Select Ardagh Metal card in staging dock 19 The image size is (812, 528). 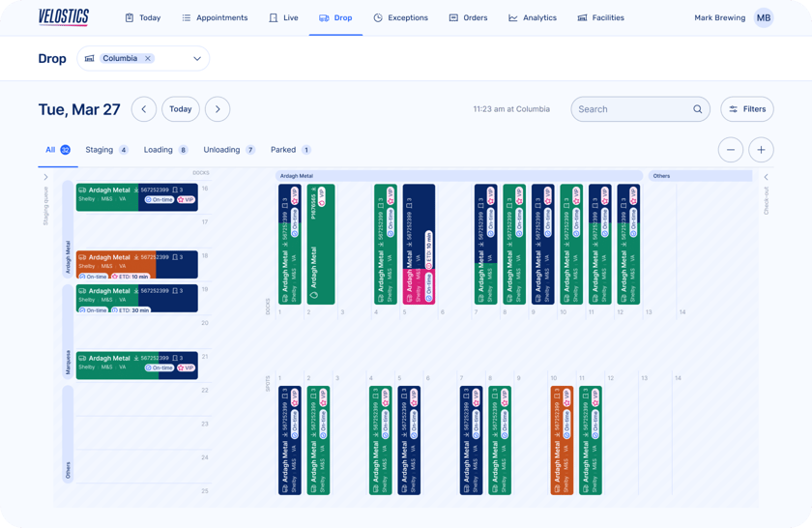(x=136, y=298)
